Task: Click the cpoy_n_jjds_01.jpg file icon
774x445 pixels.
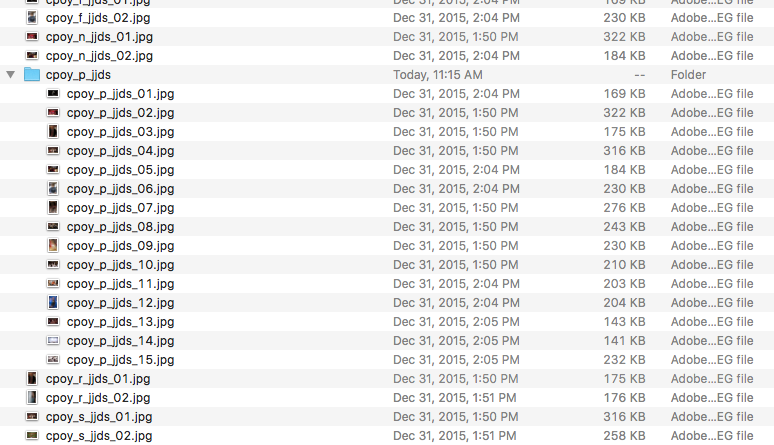Action: [x=32, y=37]
